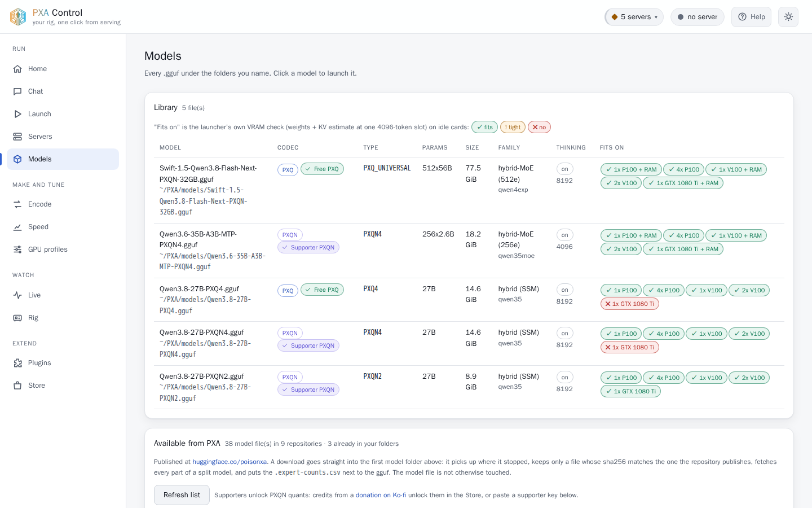This screenshot has width=812, height=508.
Task: Click the Free PXQ badge for Qwen3.8-27B-PXQ4
Action: click(322, 290)
